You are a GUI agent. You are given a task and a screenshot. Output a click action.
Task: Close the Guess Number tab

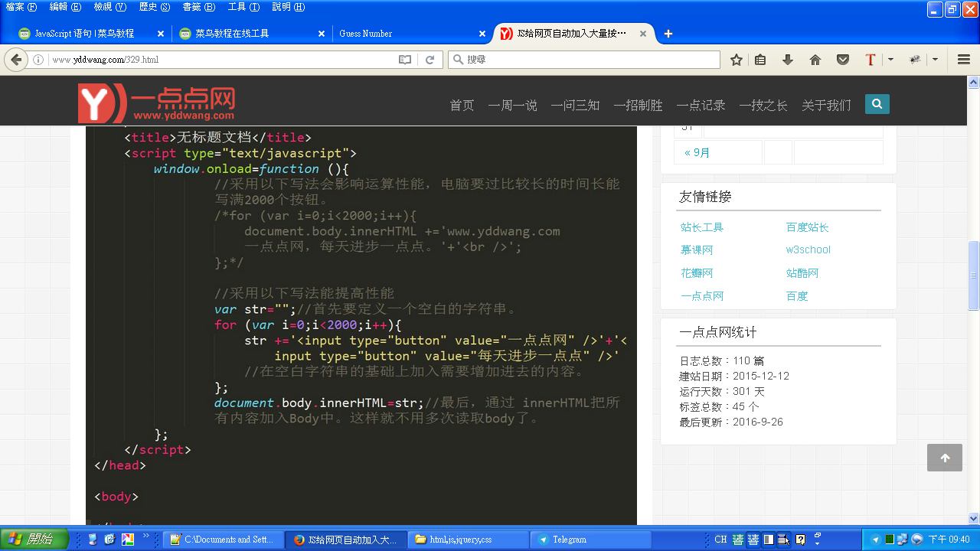click(482, 34)
